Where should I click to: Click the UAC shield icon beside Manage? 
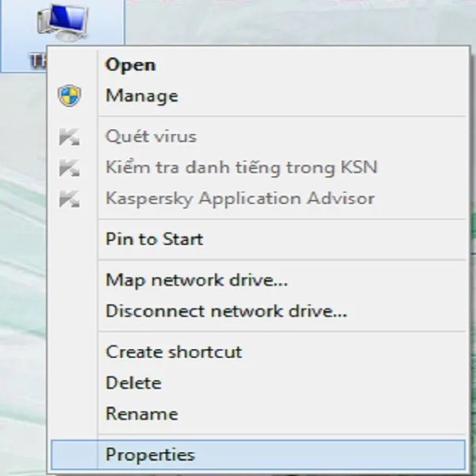[70, 96]
